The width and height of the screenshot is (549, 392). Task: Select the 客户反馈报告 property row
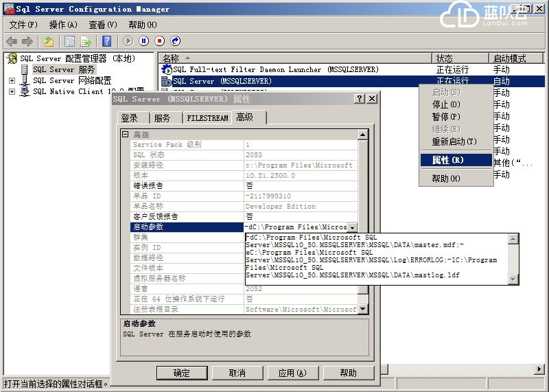tap(244, 216)
